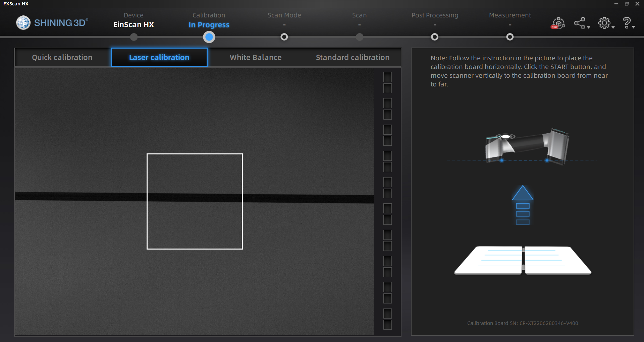This screenshot has width=644, height=342.
Task: Switch to the White Balance tab
Action: click(256, 57)
